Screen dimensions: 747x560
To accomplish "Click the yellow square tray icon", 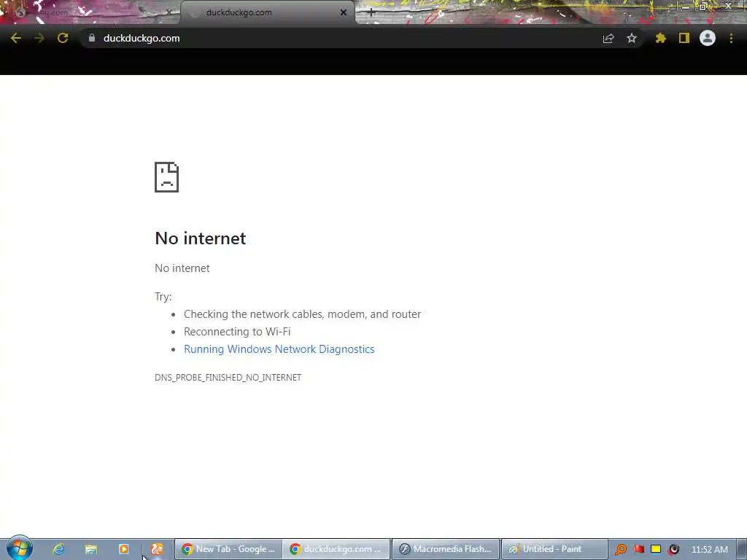I will pyautogui.click(x=656, y=549).
